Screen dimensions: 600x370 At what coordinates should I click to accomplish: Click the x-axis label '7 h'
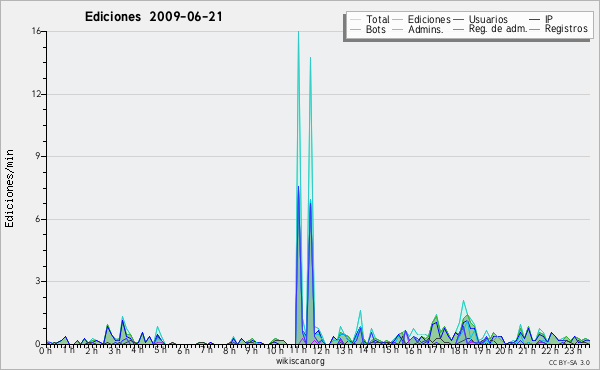click(206, 350)
